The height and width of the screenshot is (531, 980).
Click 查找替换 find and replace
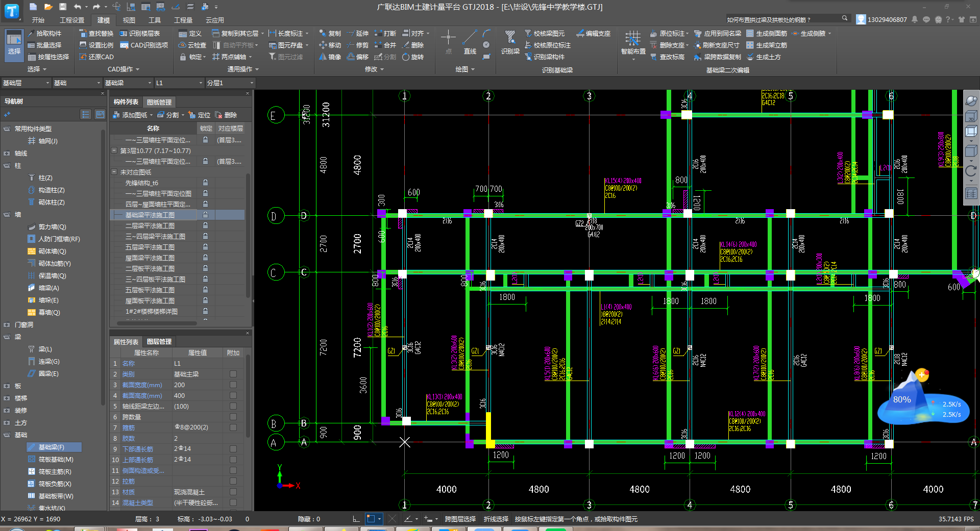point(96,33)
